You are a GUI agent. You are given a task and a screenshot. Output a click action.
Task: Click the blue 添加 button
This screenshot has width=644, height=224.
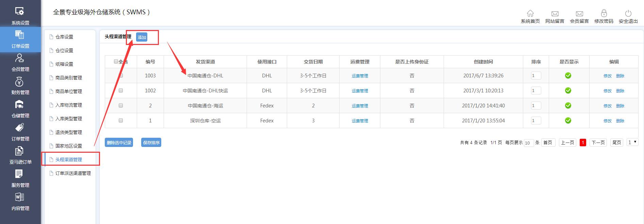[142, 37]
